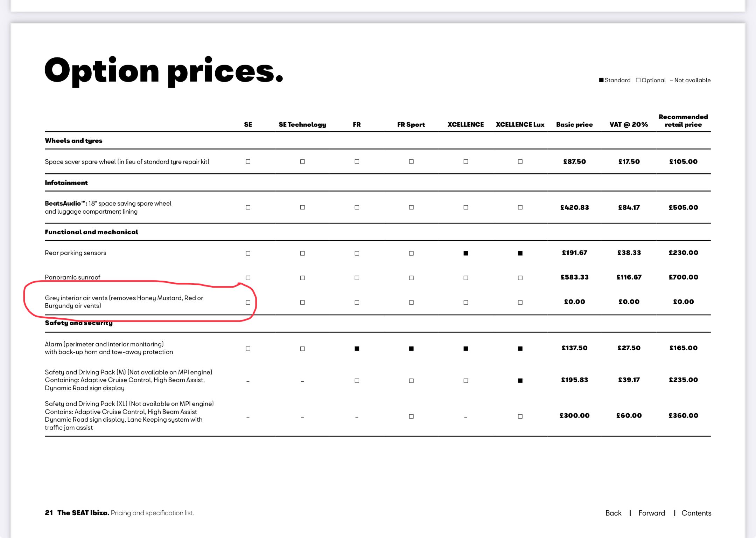Click the Not available legend entry

click(690, 80)
